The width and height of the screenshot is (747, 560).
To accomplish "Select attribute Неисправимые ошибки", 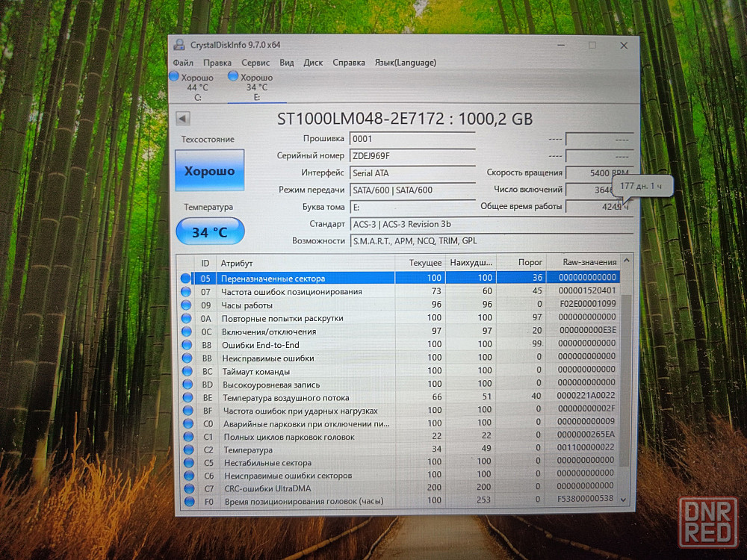I will tap(268, 358).
